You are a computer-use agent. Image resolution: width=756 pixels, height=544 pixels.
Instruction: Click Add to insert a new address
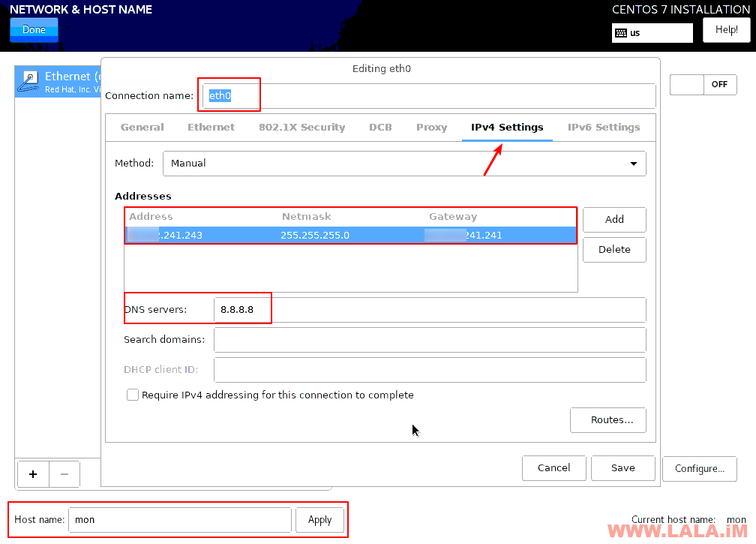[614, 220]
